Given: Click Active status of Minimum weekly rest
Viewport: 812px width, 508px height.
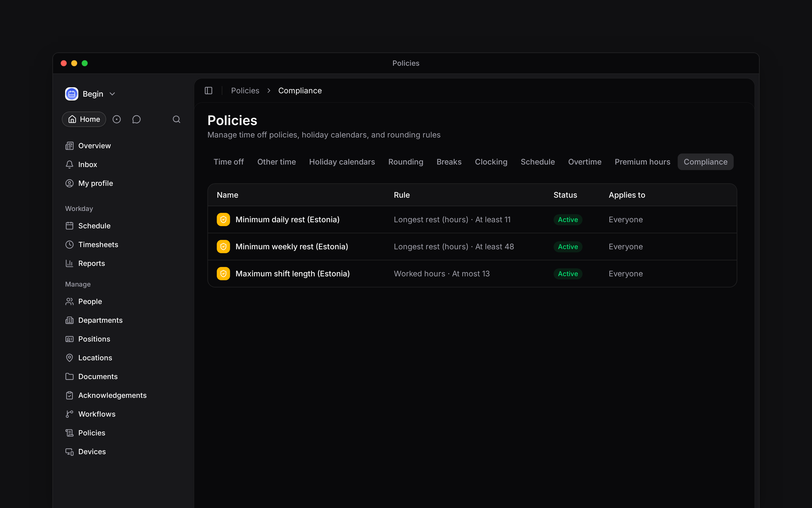Looking at the screenshot, I should 568,247.
